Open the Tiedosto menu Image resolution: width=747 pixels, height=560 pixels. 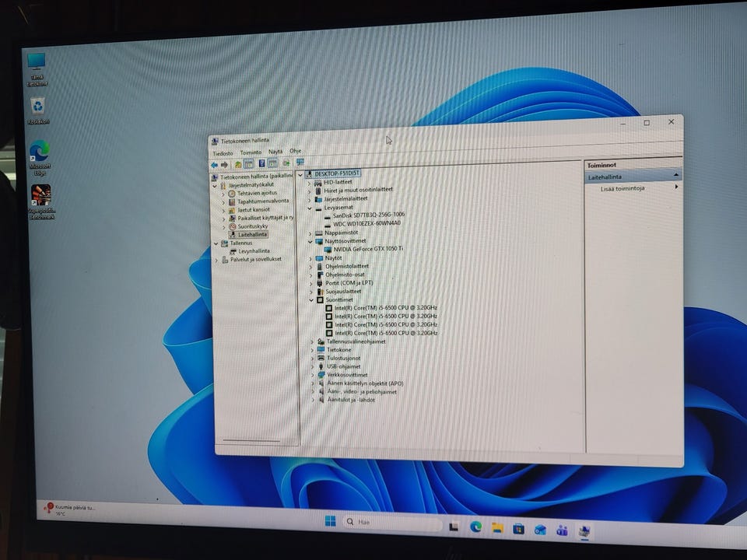pos(223,153)
